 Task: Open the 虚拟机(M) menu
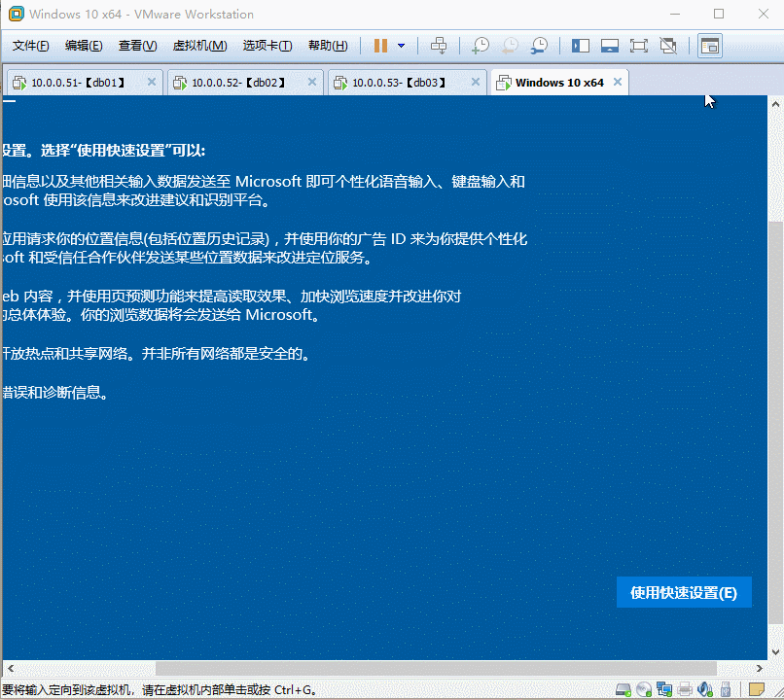[x=199, y=46]
